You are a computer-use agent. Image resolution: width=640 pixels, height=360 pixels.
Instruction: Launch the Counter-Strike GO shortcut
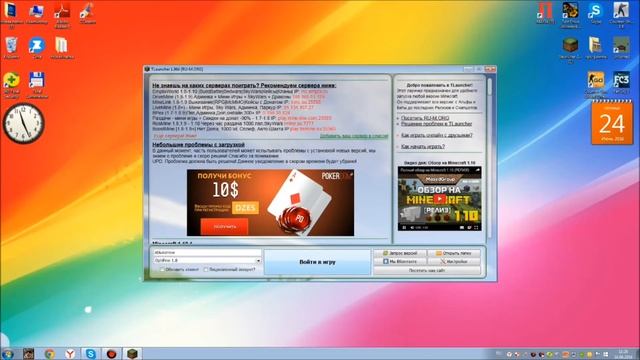click(596, 83)
